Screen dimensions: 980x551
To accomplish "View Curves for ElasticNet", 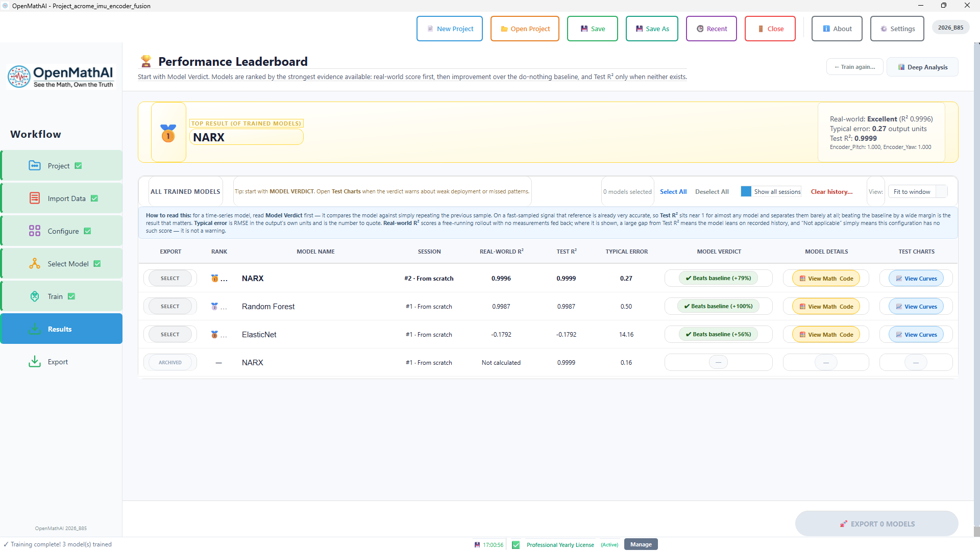I will [x=916, y=334].
